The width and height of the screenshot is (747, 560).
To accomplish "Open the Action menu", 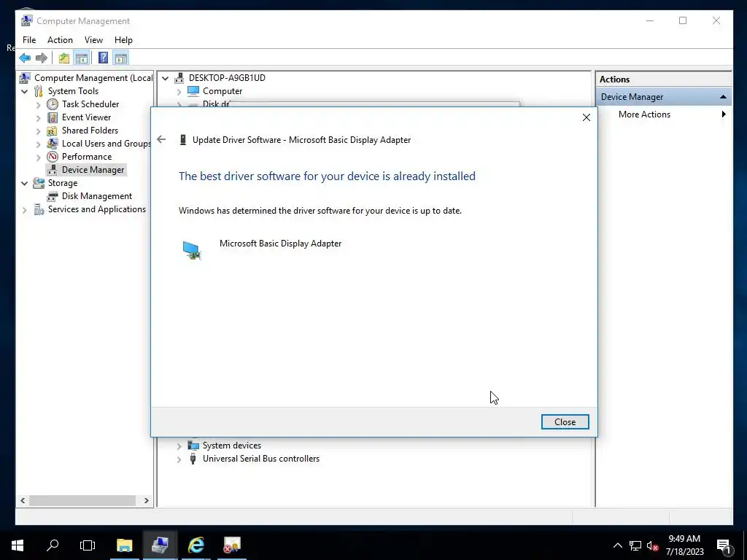I will point(60,40).
